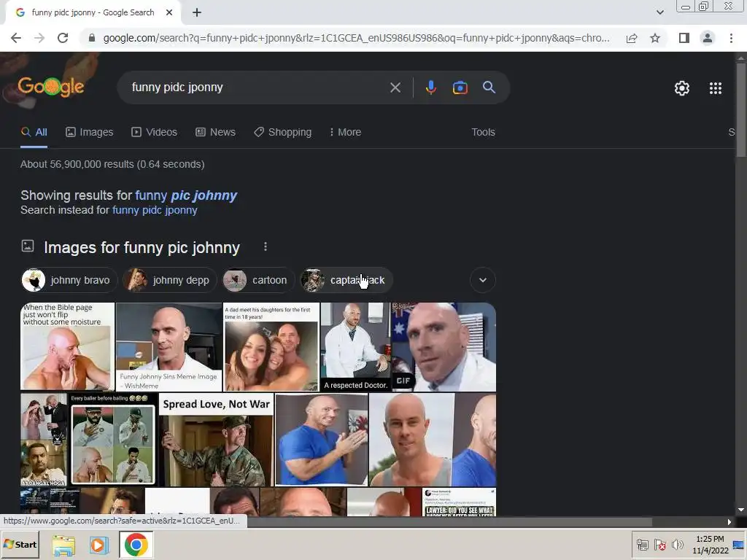Open the Action Center flag icon
Viewport: 747px width, 560px height.
point(659,544)
